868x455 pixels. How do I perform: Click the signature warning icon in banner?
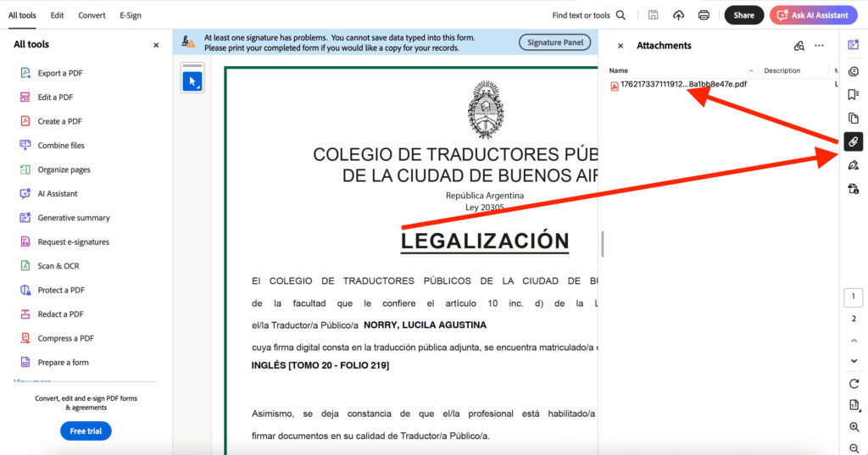[x=188, y=42]
